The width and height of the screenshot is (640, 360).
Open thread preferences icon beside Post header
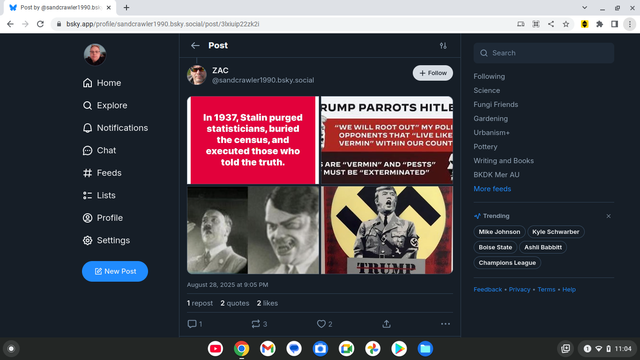pyautogui.click(x=443, y=46)
